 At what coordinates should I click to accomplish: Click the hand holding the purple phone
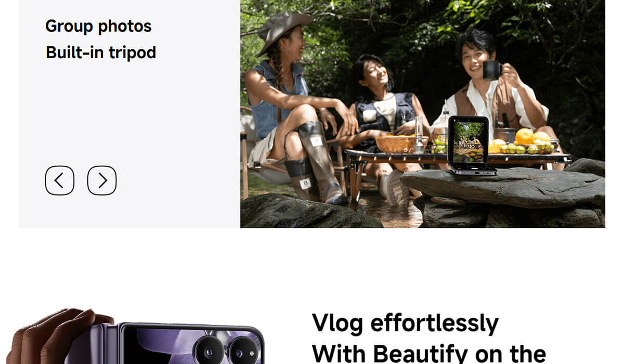[x=57, y=337]
